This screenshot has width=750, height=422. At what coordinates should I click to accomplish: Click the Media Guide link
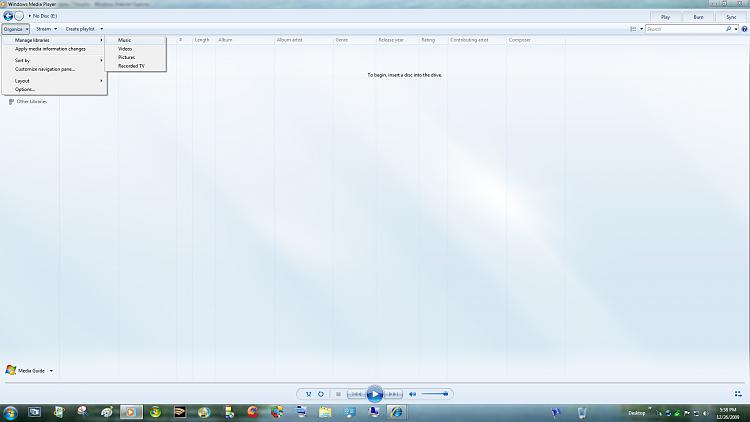point(31,371)
